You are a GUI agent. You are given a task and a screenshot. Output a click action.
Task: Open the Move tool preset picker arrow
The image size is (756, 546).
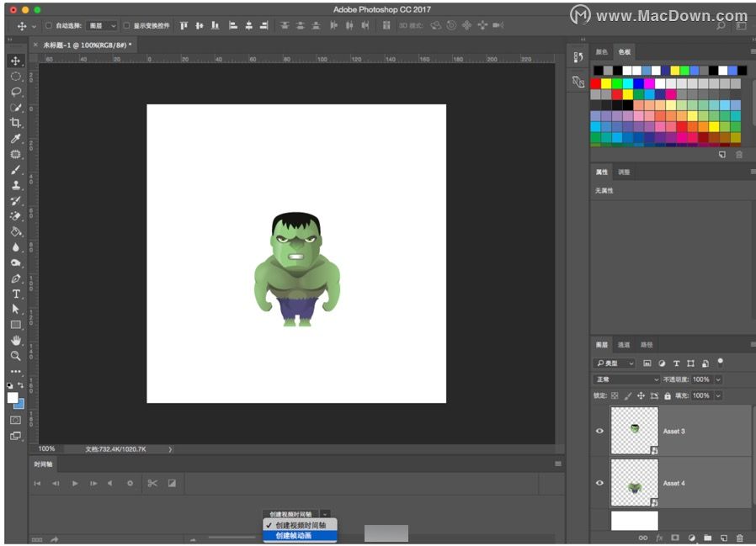click(34, 26)
